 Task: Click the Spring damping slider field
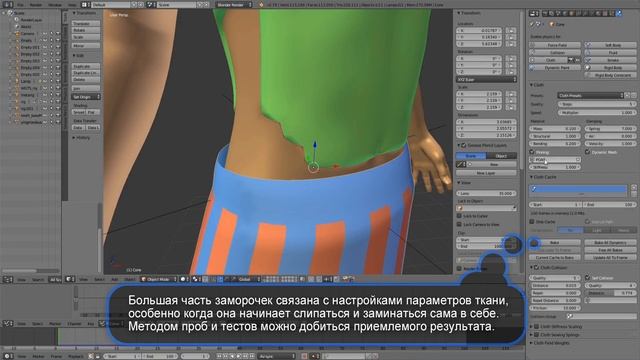[x=610, y=129]
